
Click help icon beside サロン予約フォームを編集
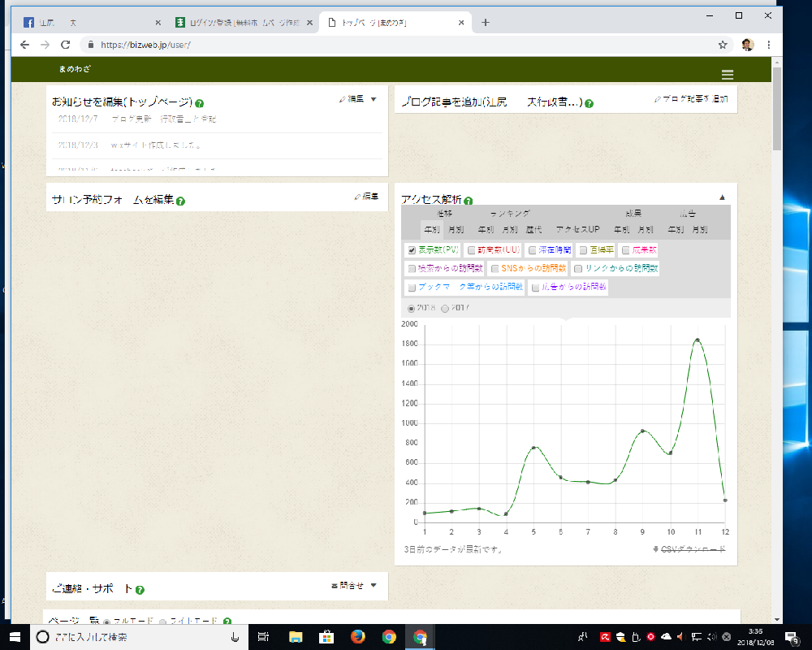(180, 201)
